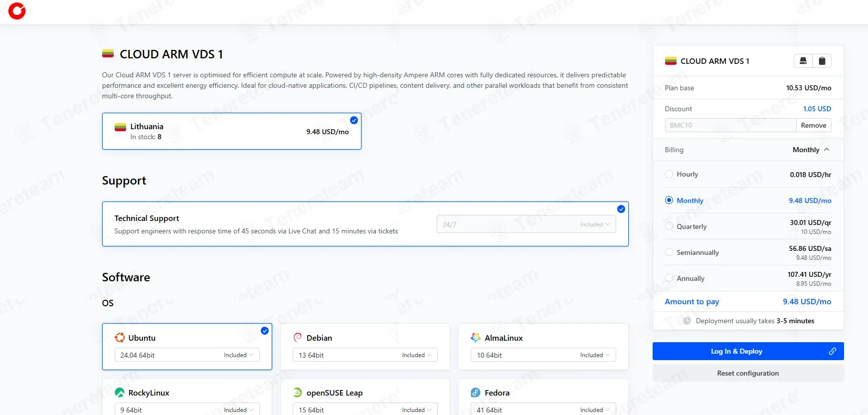Toggle the Technical Support checkmark
The width and height of the screenshot is (868, 415).
(x=621, y=209)
